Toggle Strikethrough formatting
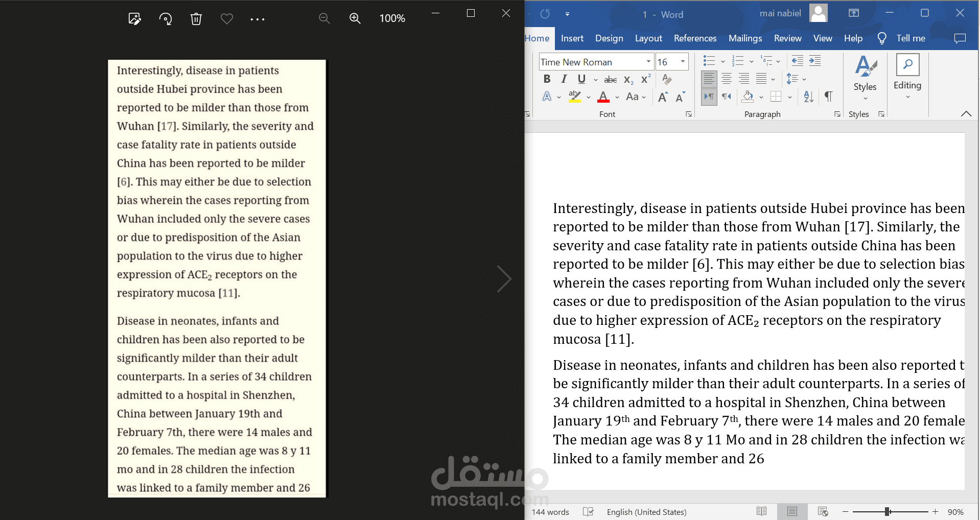This screenshot has height=520, width=980. click(x=611, y=80)
